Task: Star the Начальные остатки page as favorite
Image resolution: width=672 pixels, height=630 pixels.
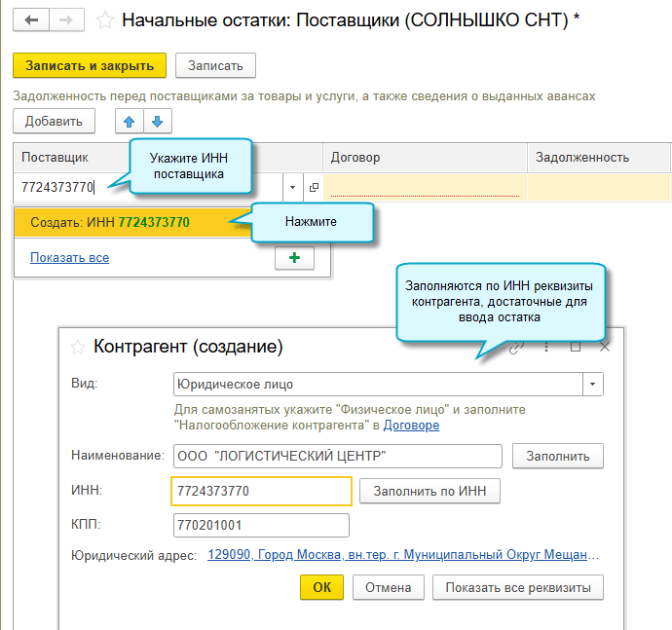Action: [x=104, y=20]
